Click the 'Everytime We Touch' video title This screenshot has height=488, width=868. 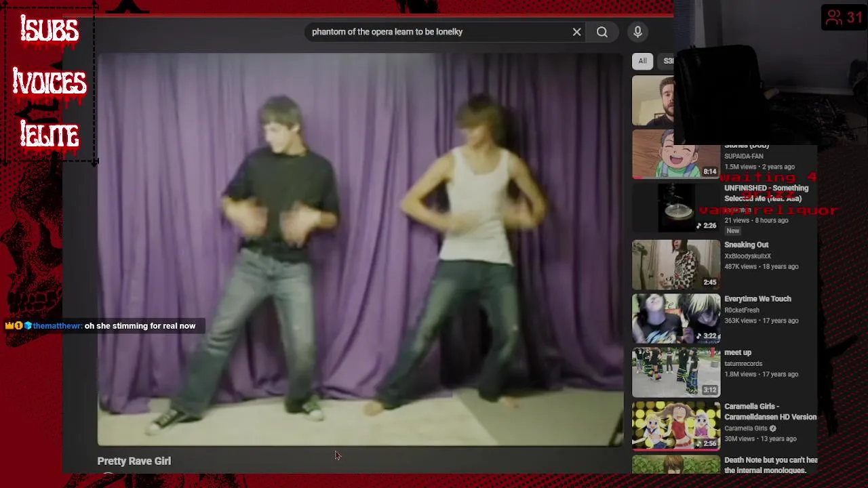[757, 299]
